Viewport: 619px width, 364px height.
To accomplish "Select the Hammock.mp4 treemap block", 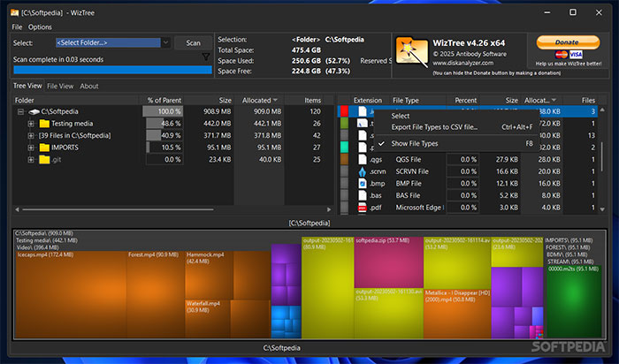I will 209,276.
